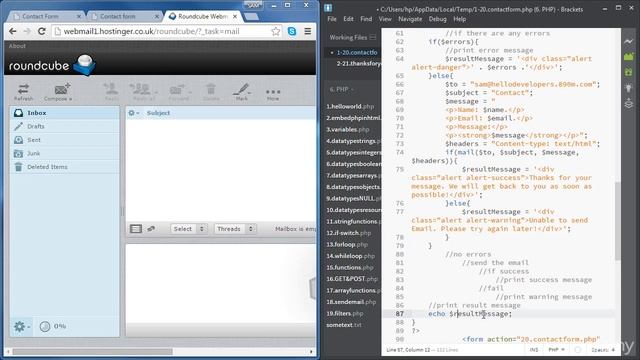Viewport: 640px width, 360px height.
Task: Click the Roundcube logo
Action: coord(52,65)
